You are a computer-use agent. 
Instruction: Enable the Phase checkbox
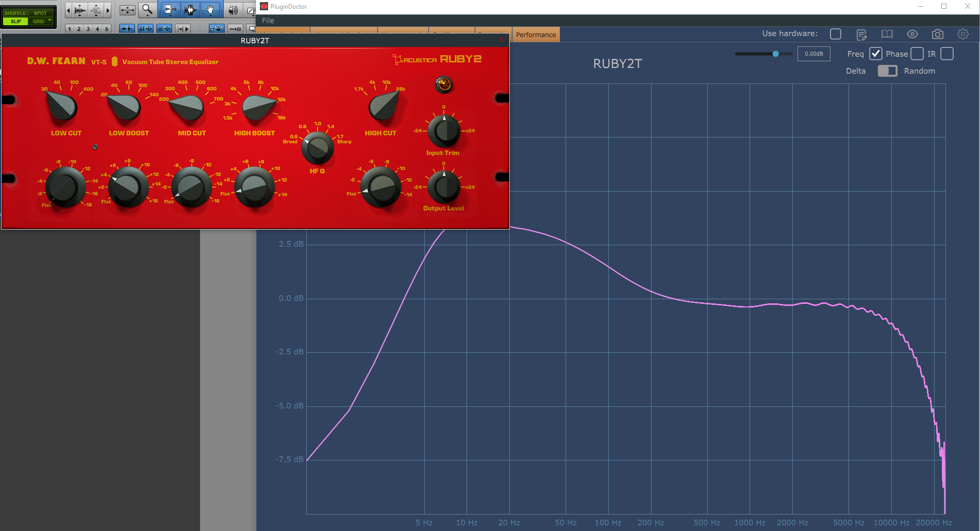(x=917, y=54)
